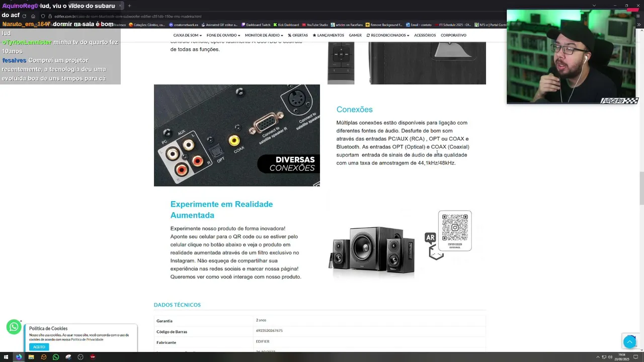Open the Dashboard Twitch bookmark
The height and width of the screenshot is (362, 644).
point(256,25)
